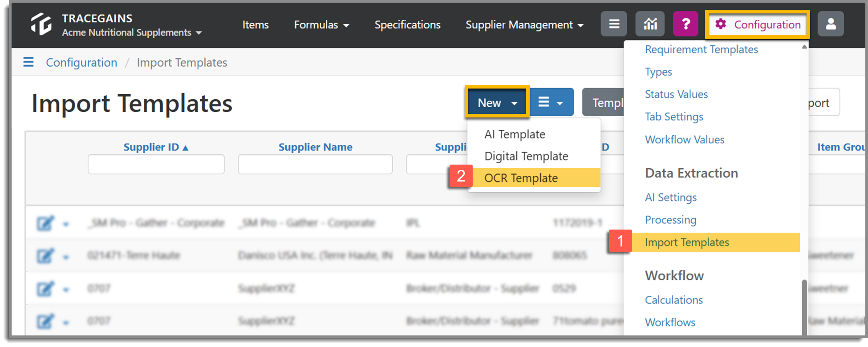Toggle the sidebar hamburger beside breadcrumb
868x347 pixels.
coord(28,62)
